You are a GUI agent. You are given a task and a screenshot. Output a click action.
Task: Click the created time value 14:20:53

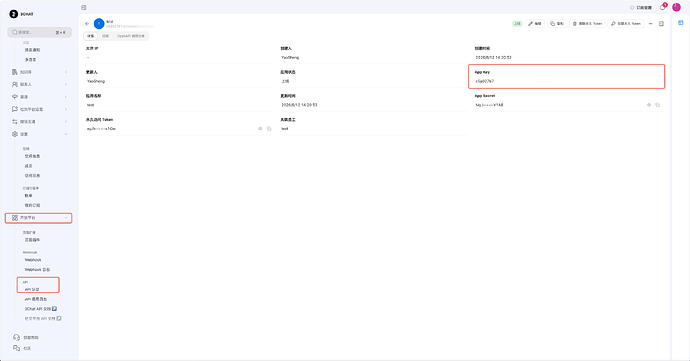coord(493,58)
